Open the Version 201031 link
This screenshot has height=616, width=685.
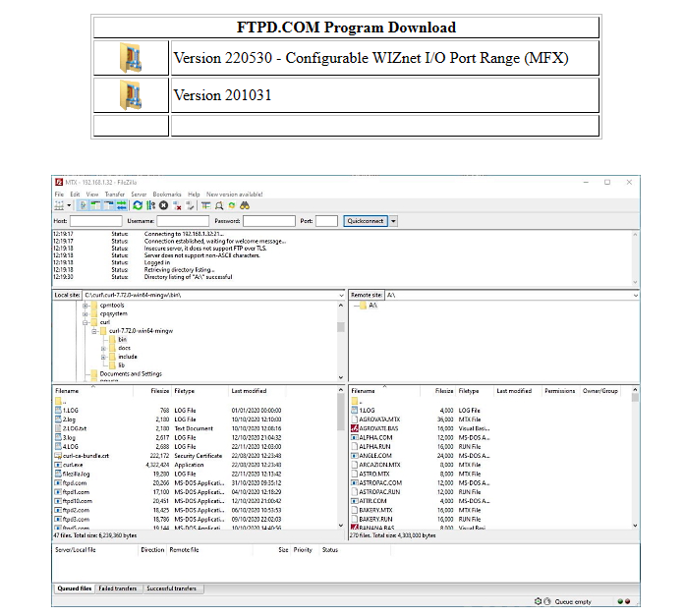point(222,95)
